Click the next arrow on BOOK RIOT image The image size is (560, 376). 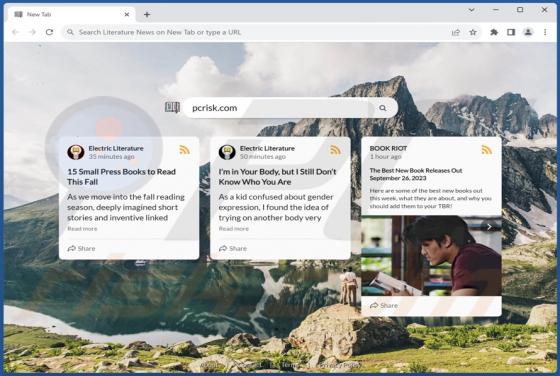pos(489,226)
